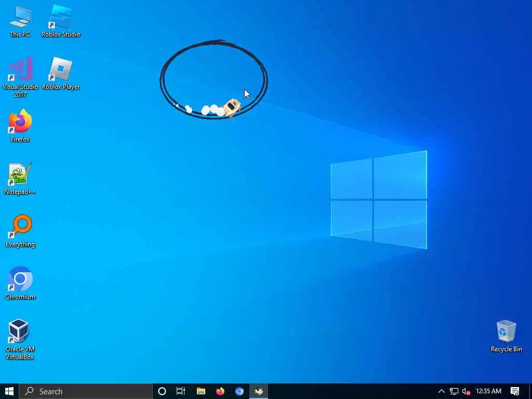Click the active cat app taskbar button

tap(259, 391)
